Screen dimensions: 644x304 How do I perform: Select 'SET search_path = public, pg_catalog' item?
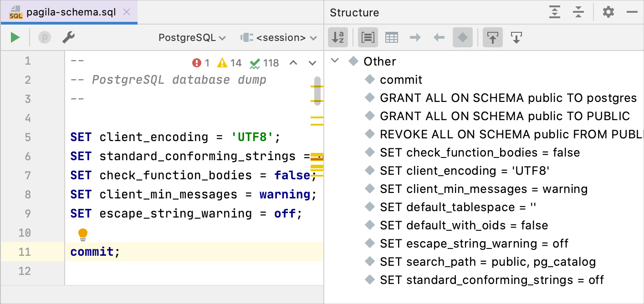(488, 262)
